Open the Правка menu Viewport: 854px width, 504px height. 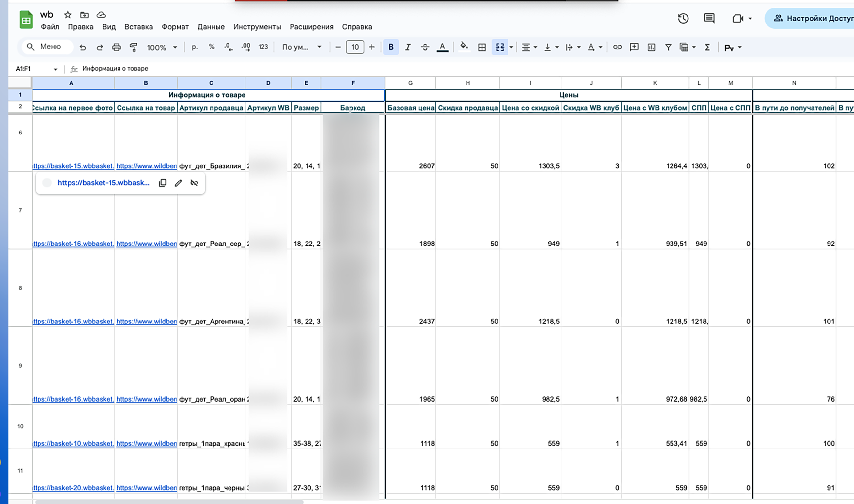[81, 27]
